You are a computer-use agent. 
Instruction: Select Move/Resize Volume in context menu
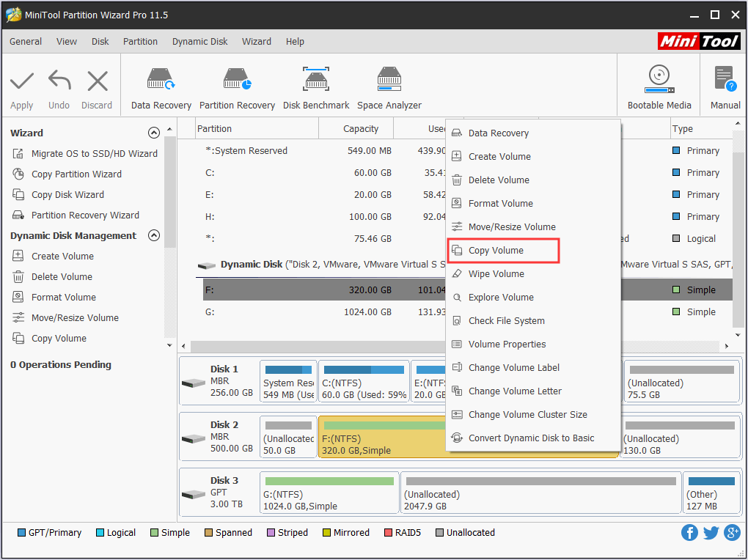533,226
